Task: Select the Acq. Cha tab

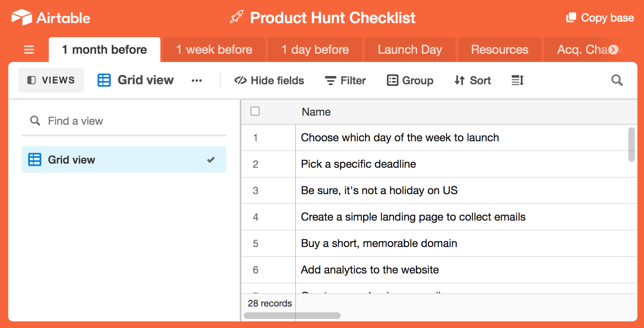Action: pyautogui.click(x=582, y=50)
